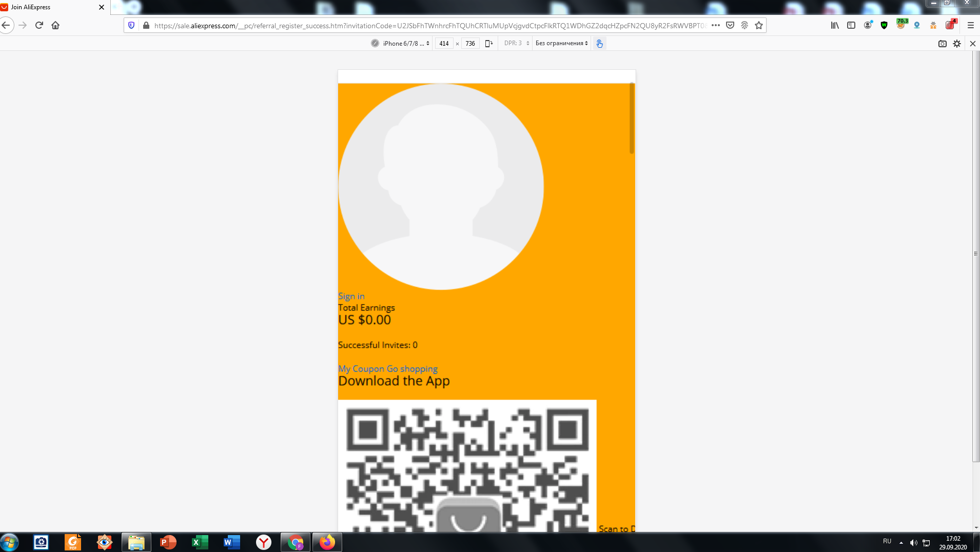Open the page actions three-dots menu
Viewport: 980px width, 552px height.
tap(716, 25)
